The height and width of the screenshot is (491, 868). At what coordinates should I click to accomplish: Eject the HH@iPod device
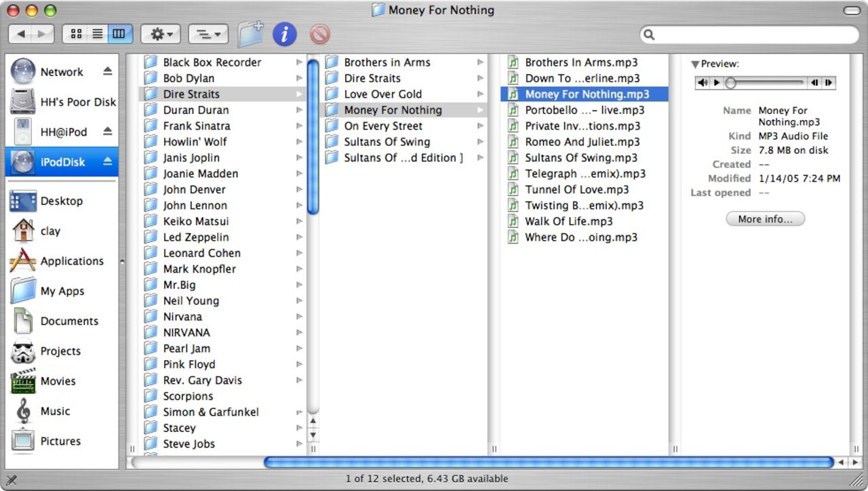(x=107, y=132)
